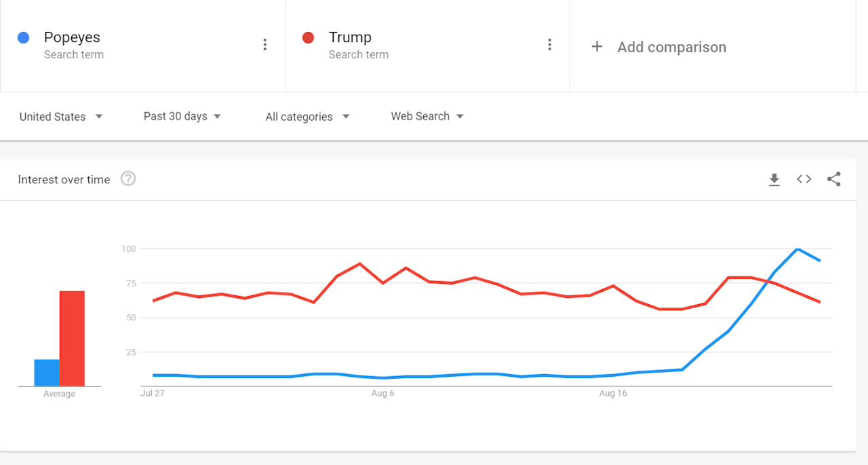Click the plus icon to add comparison
Image resolution: width=868 pixels, height=465 pixels.
[x=597, y=47]
